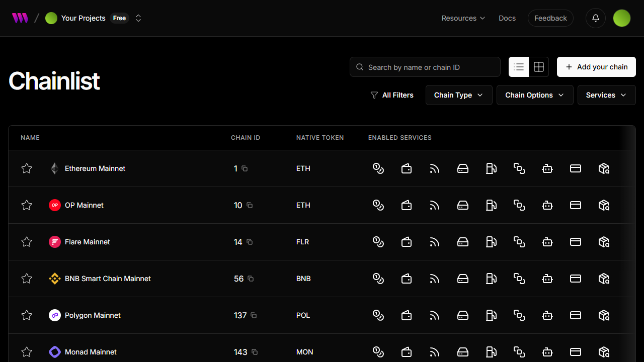This screenshot has height=362, width=644.
Task: Favorite Ethereum Mainnet with the star
Action: (27, 168)
